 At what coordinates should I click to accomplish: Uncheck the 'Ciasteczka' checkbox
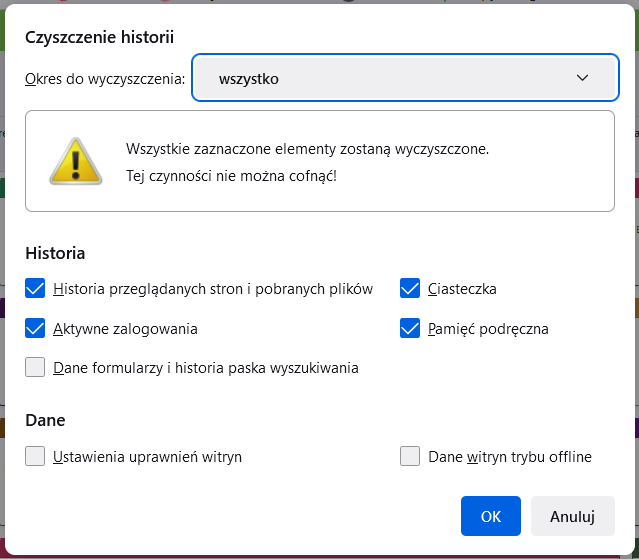pos(409,289)
